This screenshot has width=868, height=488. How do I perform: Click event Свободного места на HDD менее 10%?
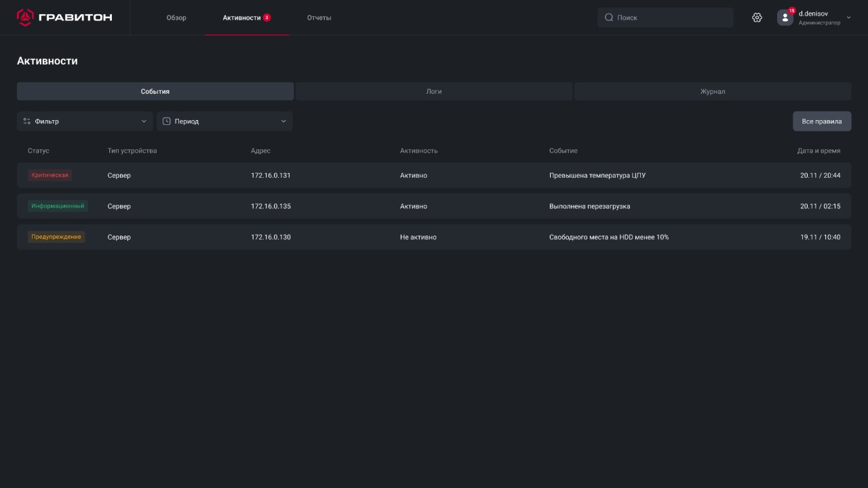(x=609, y=237)
